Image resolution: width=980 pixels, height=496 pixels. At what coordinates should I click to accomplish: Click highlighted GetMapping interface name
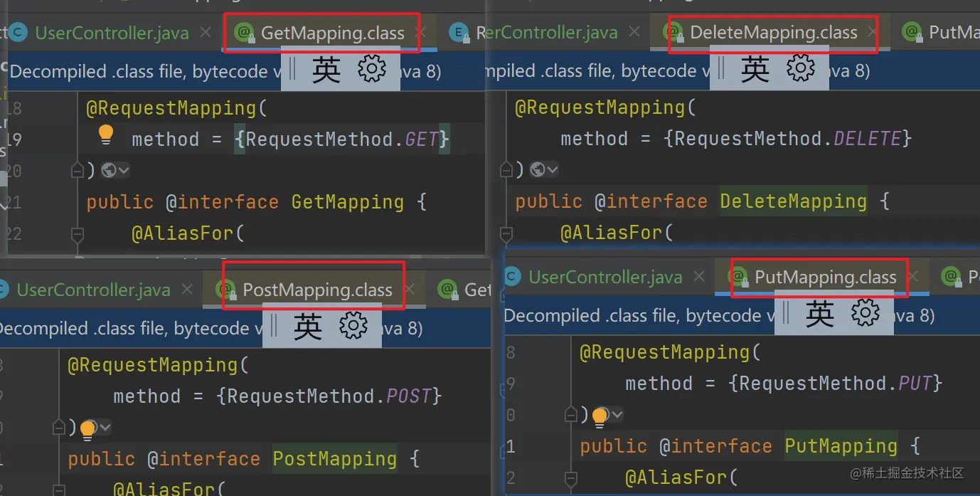(x=348, y=202)
